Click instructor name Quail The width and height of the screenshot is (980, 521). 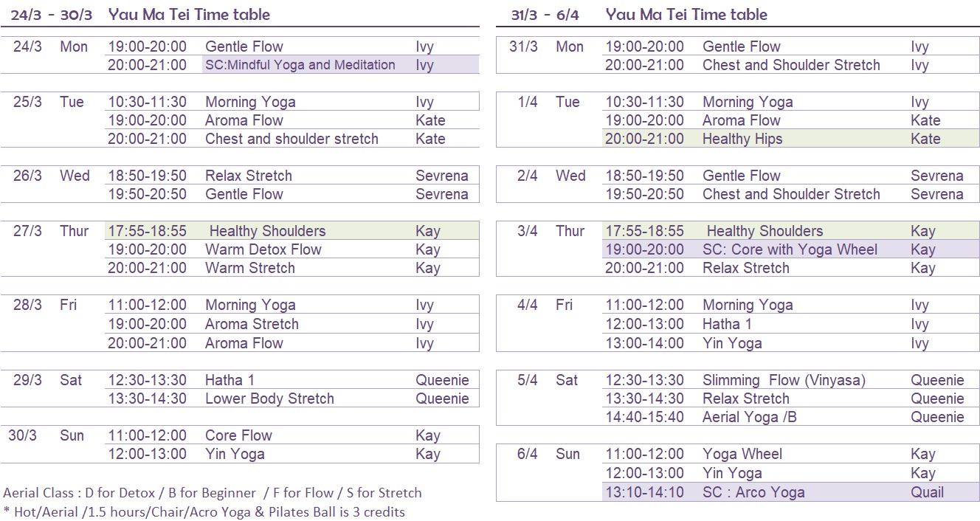pos(927,492)
